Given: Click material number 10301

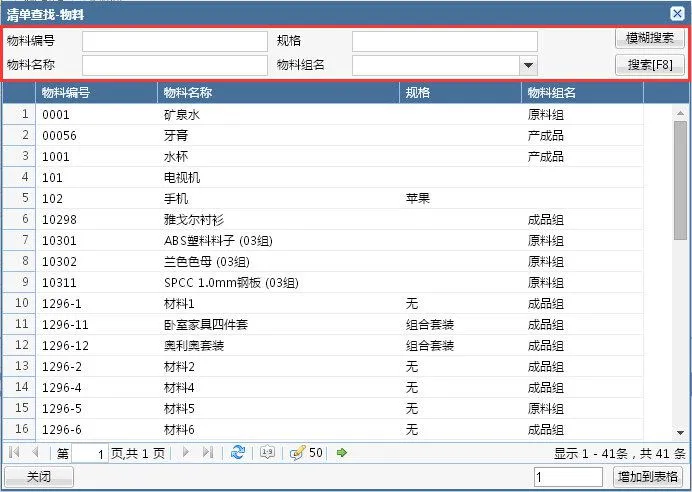Looking at the screenshot, I should click(59, 241).
